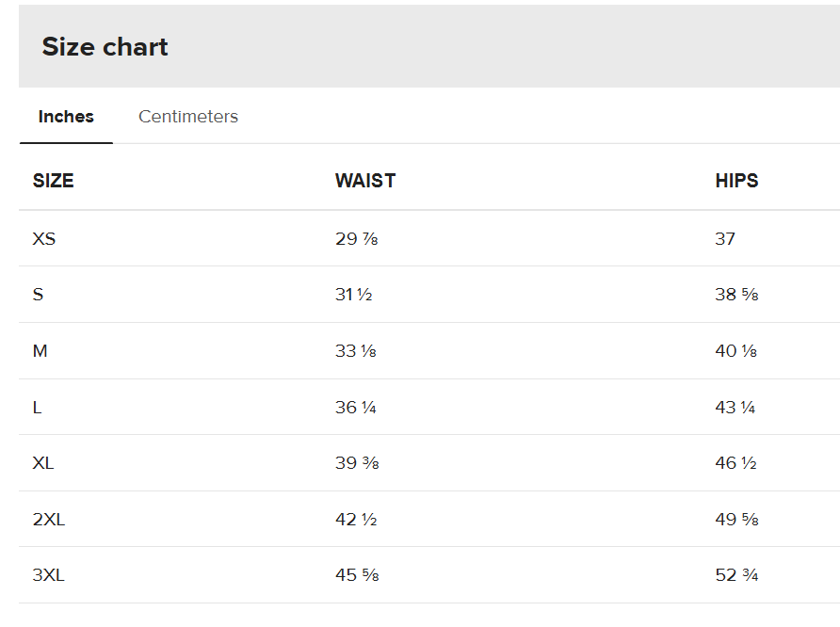Select the Inches tab

66,117
